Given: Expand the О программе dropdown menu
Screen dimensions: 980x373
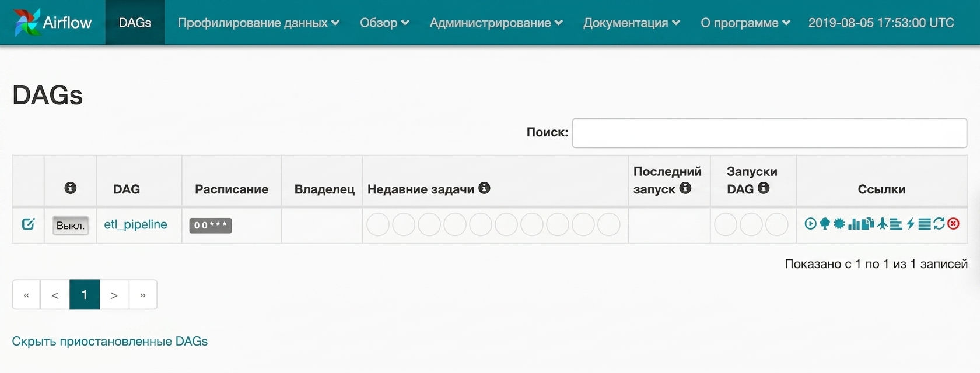Looking at the screenshot, I should [x=745, y=23].
